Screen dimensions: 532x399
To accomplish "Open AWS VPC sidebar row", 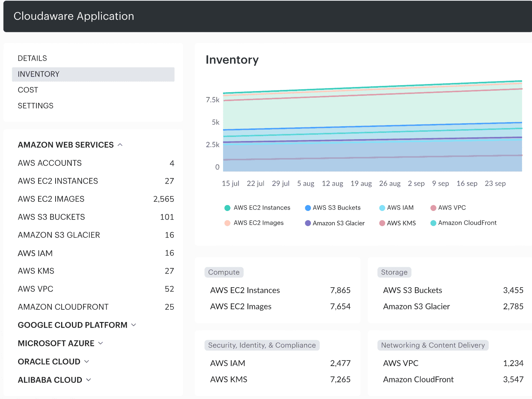I will 96,289.
